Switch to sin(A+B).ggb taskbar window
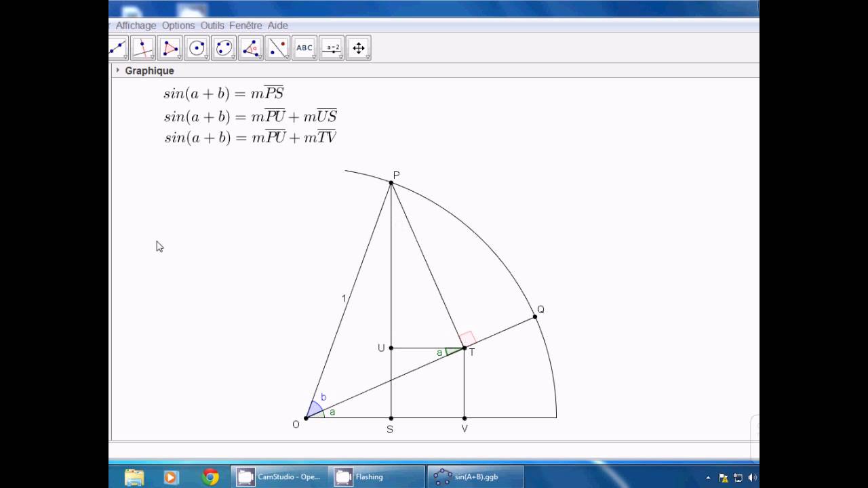The width and height of the screenshot is (868, 488). pos(475,477)
